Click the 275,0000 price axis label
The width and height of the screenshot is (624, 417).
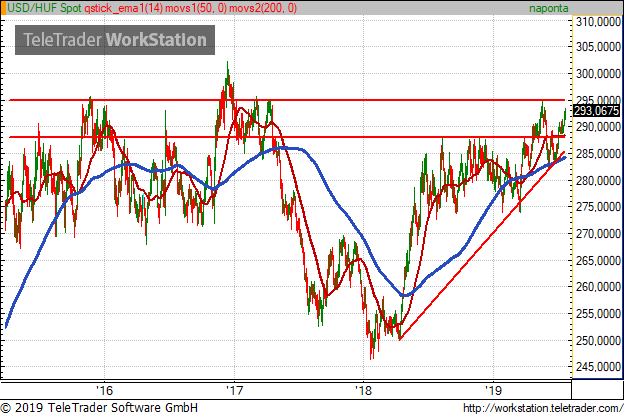tap(598, 207)
